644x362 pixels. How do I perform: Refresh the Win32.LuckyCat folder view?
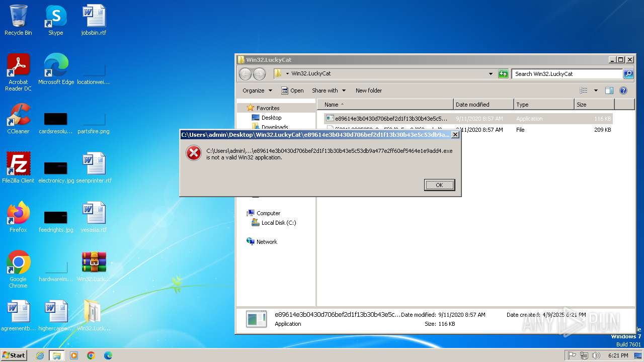(503, 74)
